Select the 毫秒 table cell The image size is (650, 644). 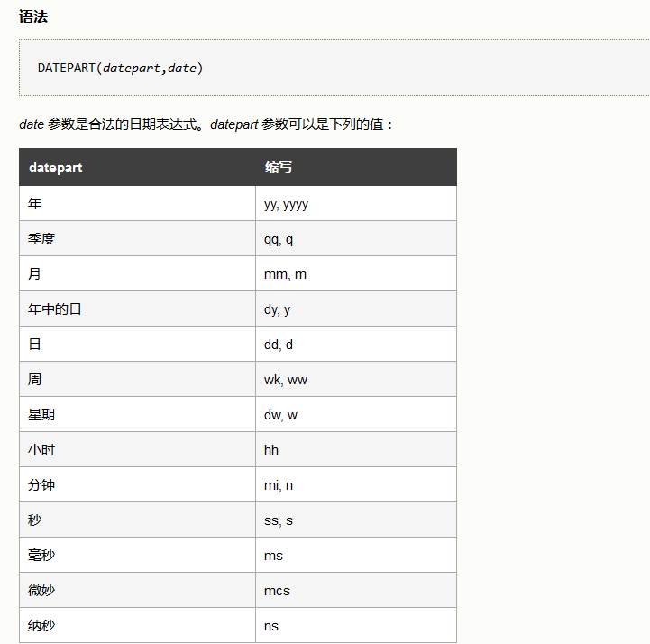(x=137, y=556)
